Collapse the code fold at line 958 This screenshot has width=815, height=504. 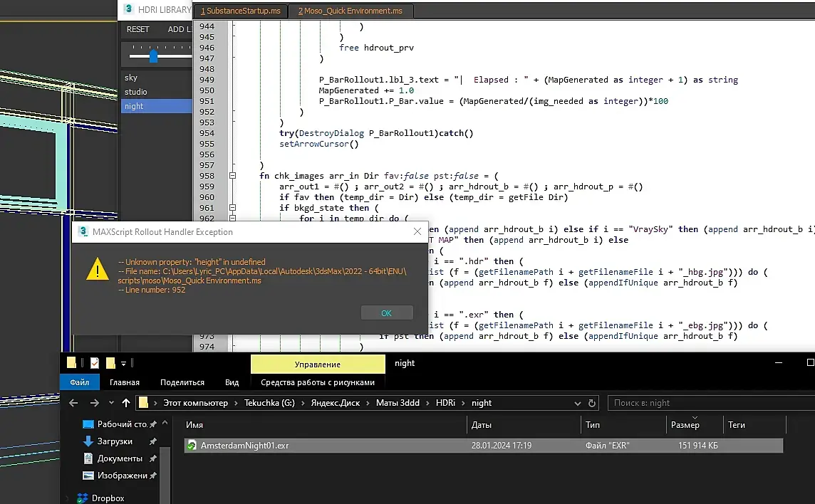click(232, 176)
